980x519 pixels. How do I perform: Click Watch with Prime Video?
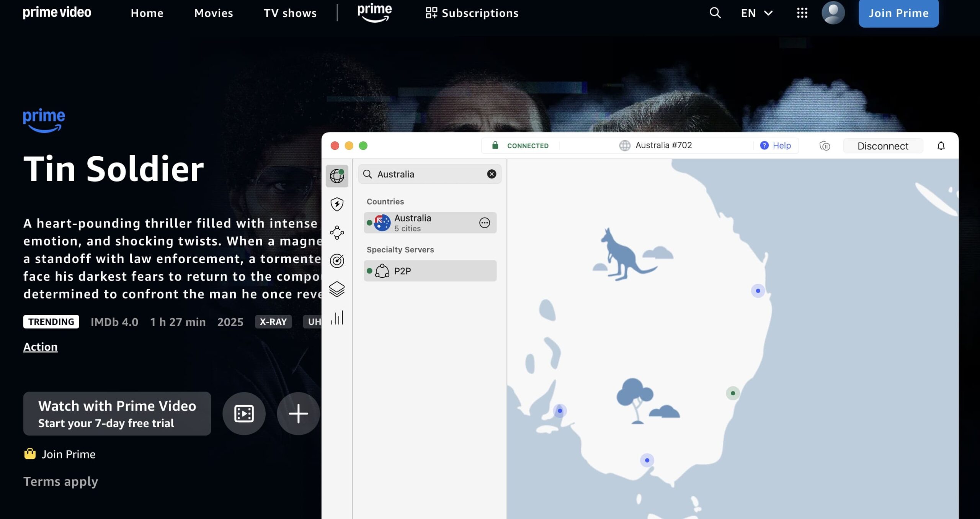117,413
